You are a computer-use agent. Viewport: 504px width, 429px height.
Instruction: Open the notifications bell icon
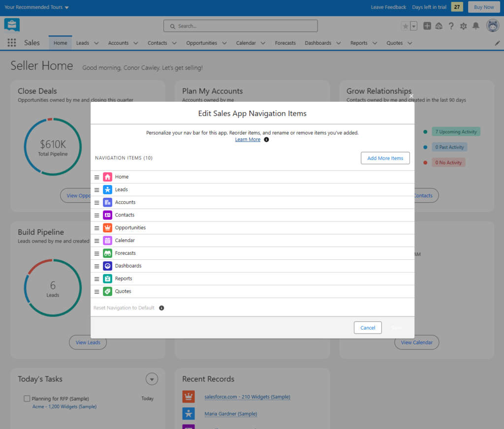tap(475, 26)
